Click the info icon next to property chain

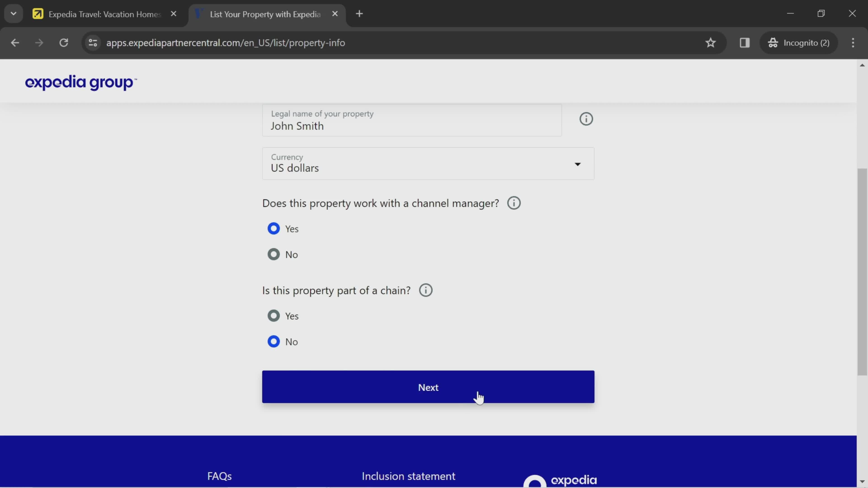click(x=426, y=290)
